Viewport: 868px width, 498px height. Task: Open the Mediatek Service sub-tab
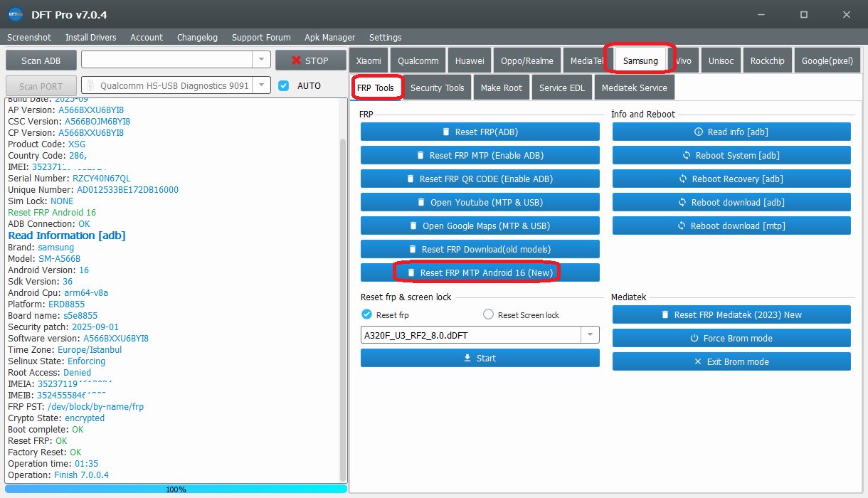tap(635, 88)
